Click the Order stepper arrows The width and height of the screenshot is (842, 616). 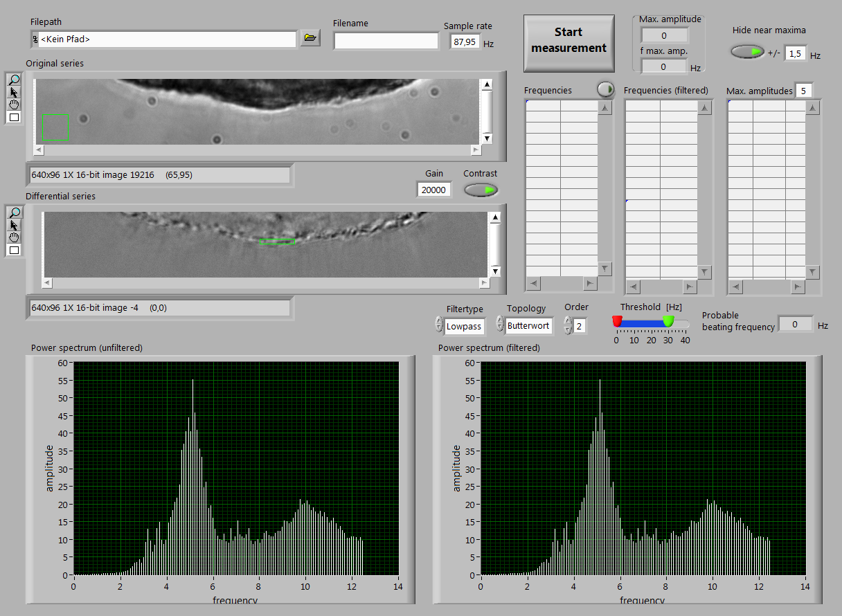pos(568,325)
